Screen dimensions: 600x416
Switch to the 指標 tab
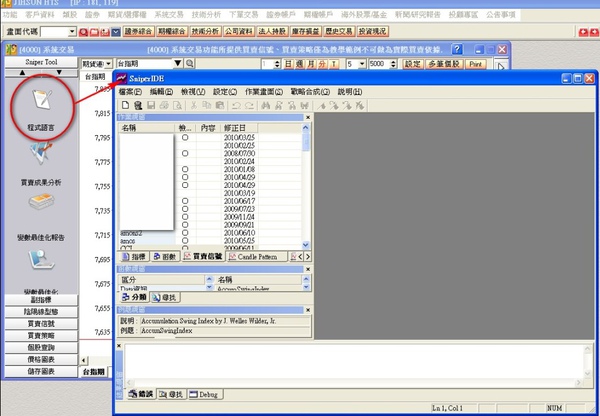pos(134,256)
